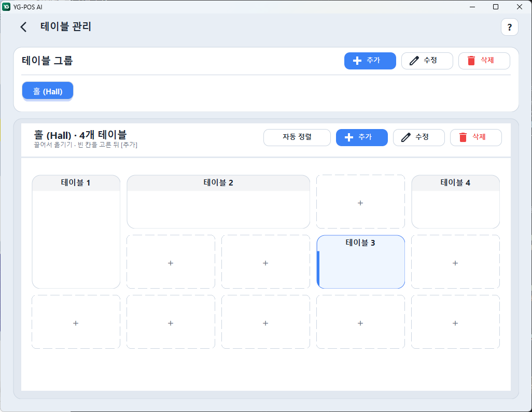The height and width of the screenshot is (412, 532).
Task: Add a table in Hall section with 추가
Action: pyautogui.click(x=362, y=137)
